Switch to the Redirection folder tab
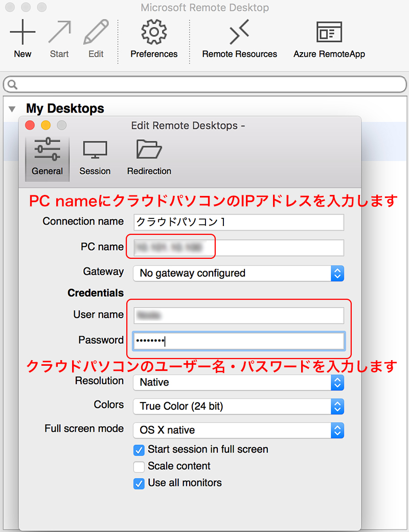The height and width of the screenshot is (532, 409). pos(149,159)
